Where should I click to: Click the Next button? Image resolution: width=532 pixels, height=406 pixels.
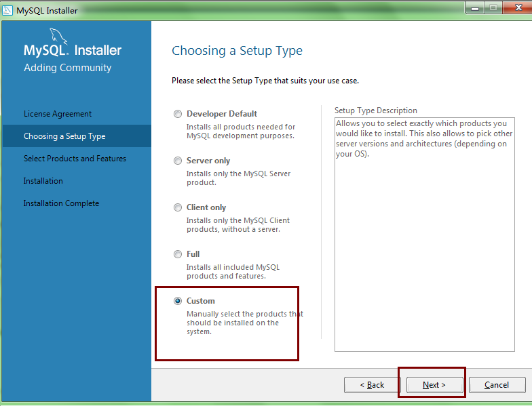tap(434, 385)
